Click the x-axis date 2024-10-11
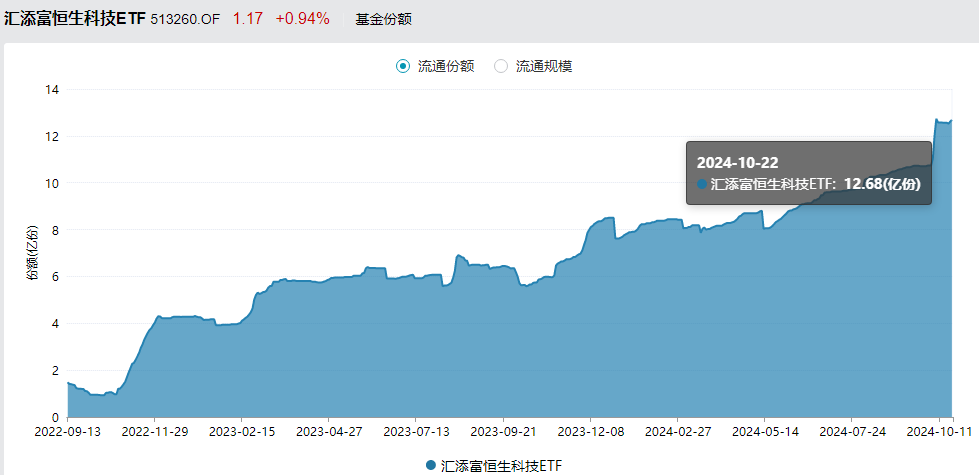This screenshot has height=475, width=979. click(938, 431)
